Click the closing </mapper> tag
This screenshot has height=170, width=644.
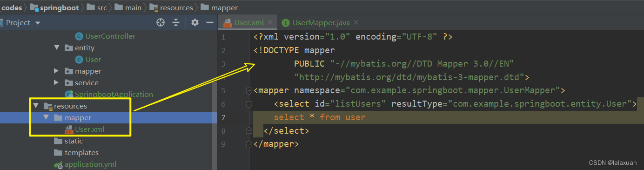click(276, 144)
